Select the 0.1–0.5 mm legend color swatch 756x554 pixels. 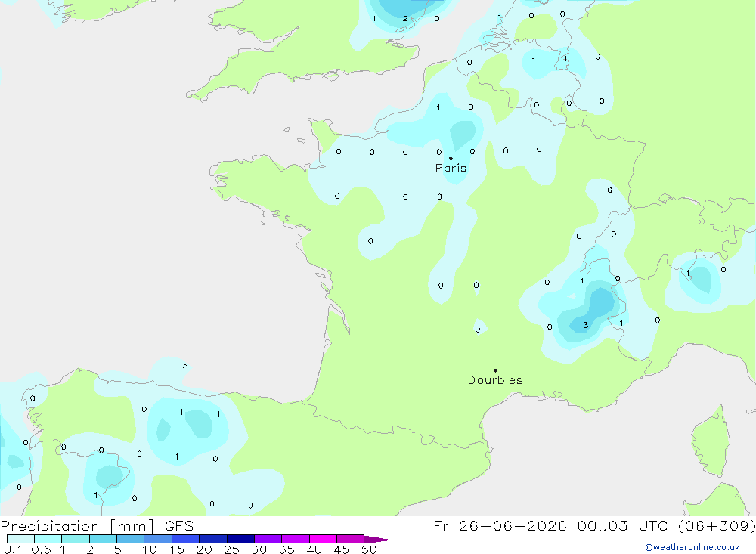click(x=20, y=539)
